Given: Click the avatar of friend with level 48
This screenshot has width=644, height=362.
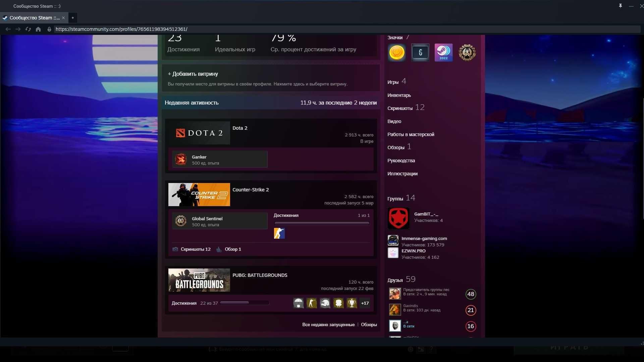Looking at the screenshot, I should point(395,294).
